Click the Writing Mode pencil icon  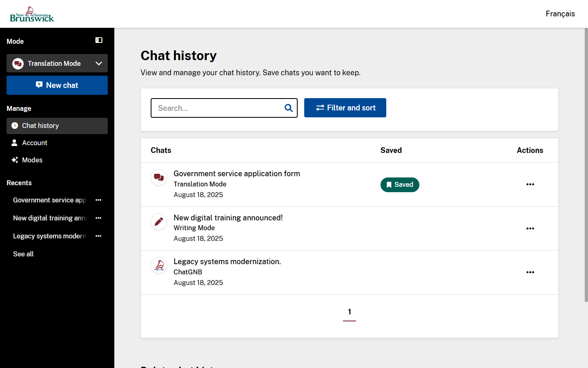click(x=159, y=222)
